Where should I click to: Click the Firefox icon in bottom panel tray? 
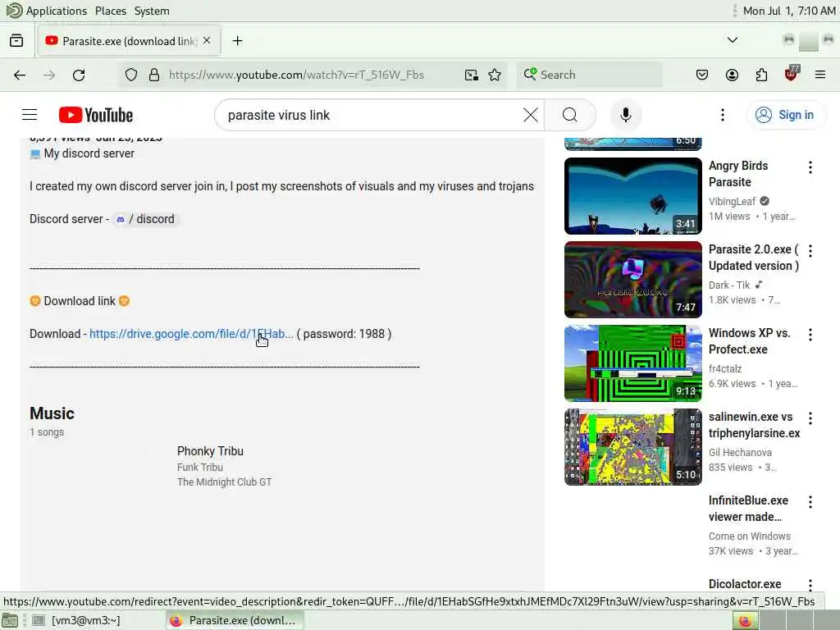[x=745, y=620]
